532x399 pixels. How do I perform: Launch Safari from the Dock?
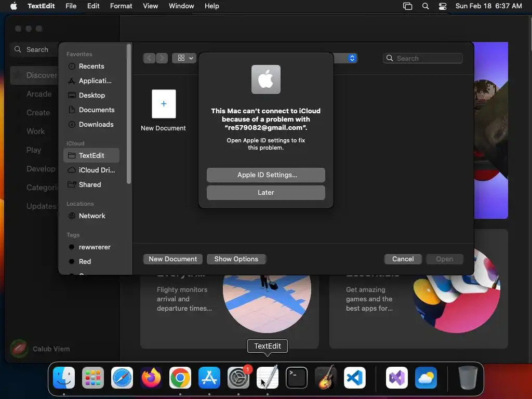[x=122, y=378]
